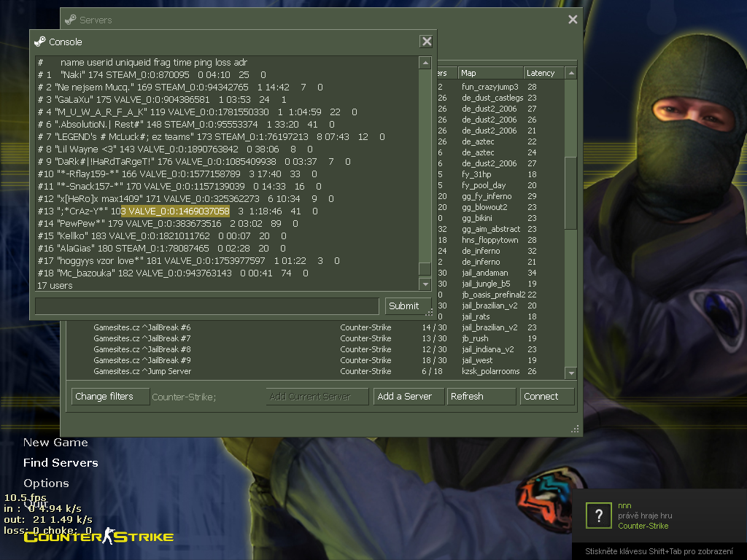This screenshot has height=560, width=747.
Task: Click the Steam icon in Console title bar
Action: (39, 42)
